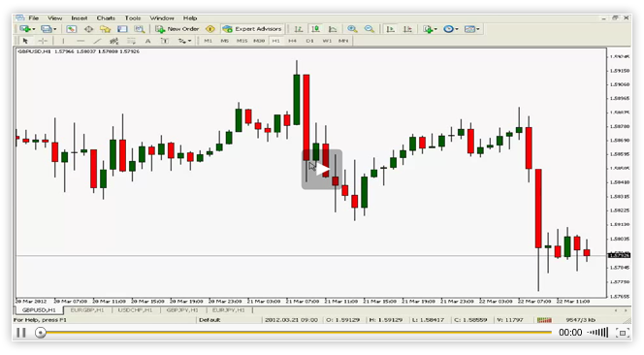The height and width of the screenshot is (355, 644).
Task: Open the Indicators list dropdown
Action: pos(430,29)
